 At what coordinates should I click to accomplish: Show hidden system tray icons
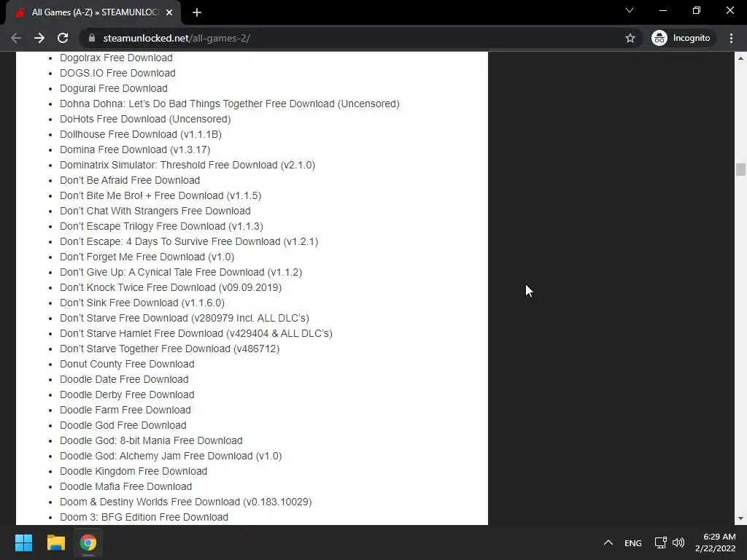[x=608, y=542]
